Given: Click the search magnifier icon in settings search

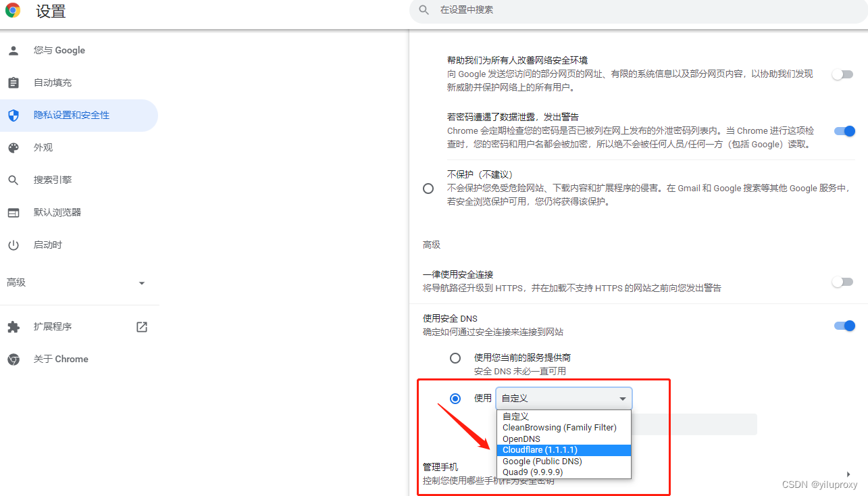Looking at the screenshot, I should click(x=424, y=10).
